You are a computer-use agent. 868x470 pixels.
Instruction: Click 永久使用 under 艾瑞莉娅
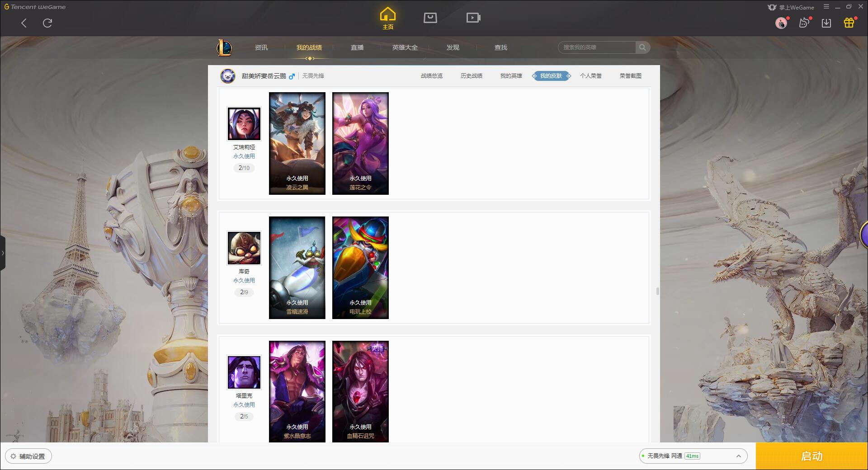click(x=244, y=156)
